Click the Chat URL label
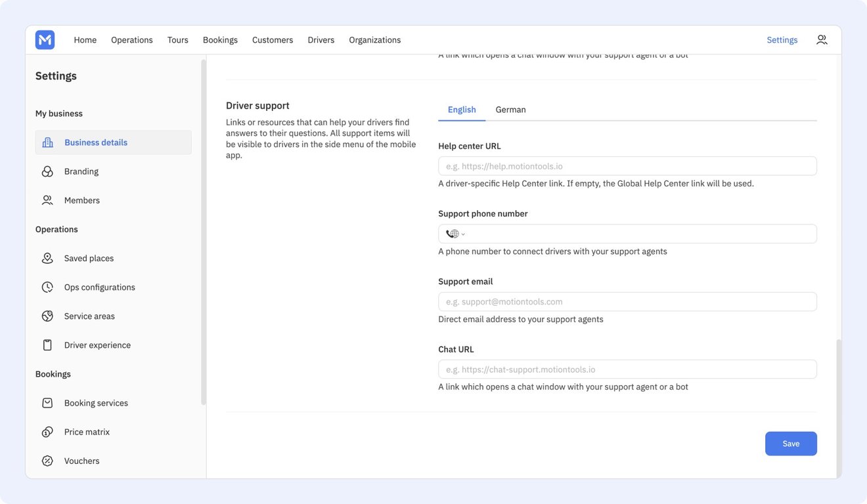 pos(456,350)
